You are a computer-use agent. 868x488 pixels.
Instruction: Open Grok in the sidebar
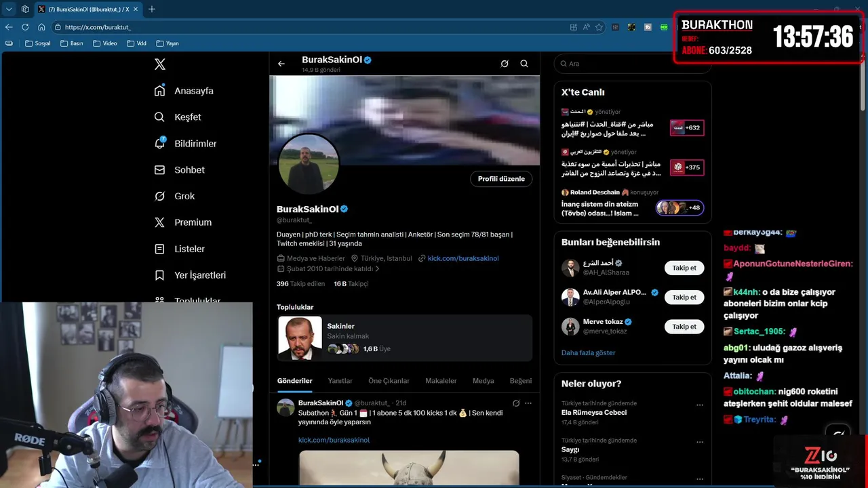[174, 196]
